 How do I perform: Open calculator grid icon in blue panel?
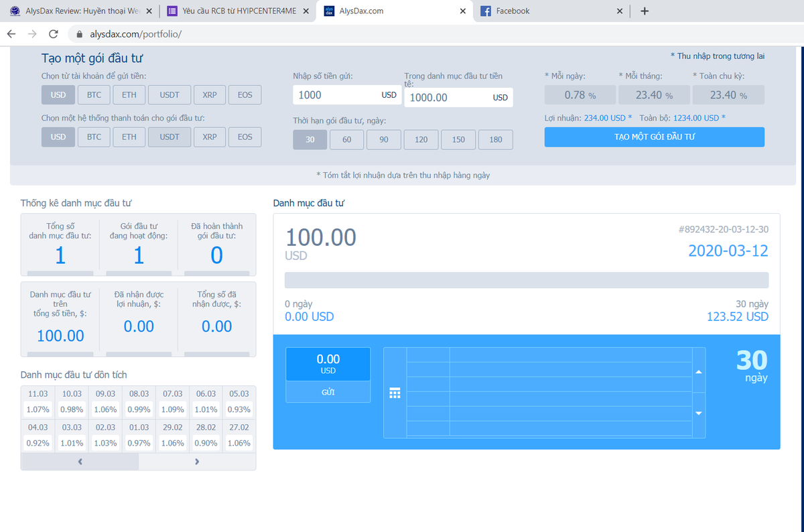[395, 393]
